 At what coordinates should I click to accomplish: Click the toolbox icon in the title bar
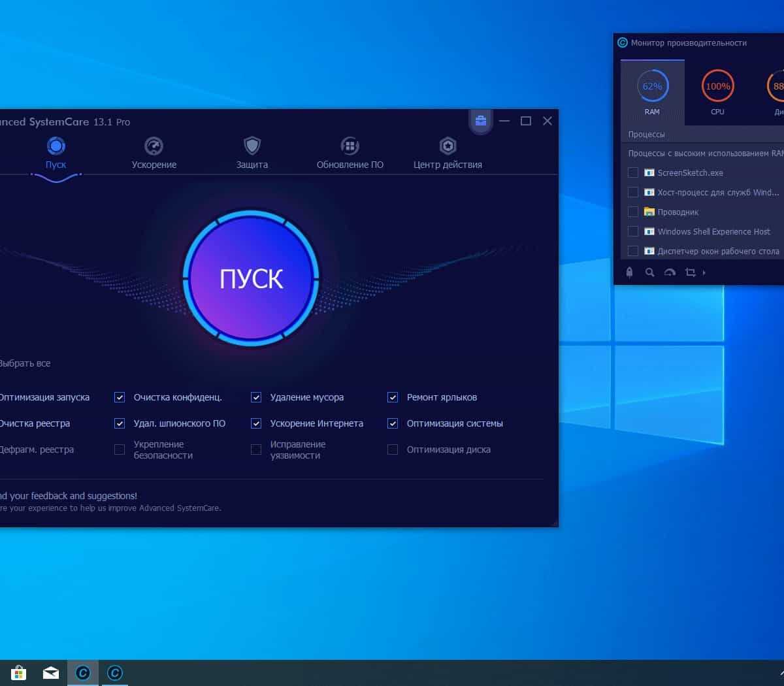click(481, 121)
